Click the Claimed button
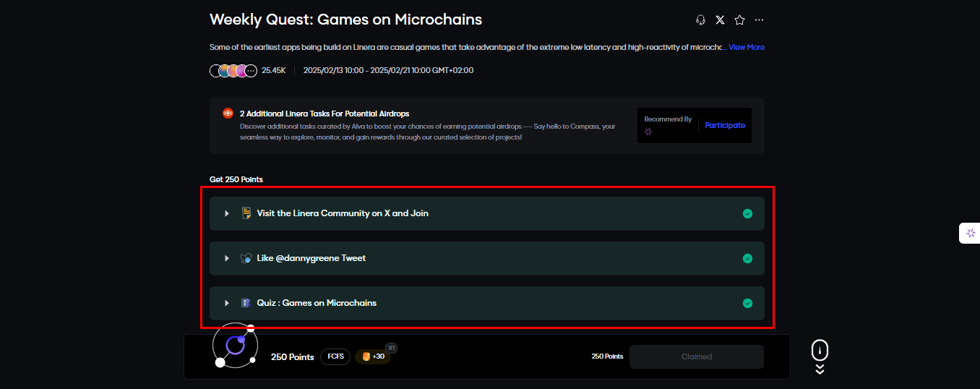 tap(697, 356)
